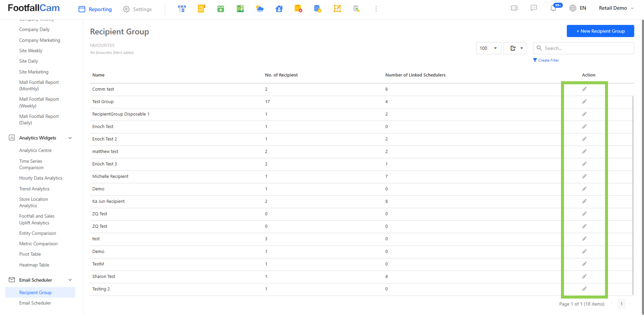
Task: Edit the Enoch Test 2 row
Action: pos(585,139)
